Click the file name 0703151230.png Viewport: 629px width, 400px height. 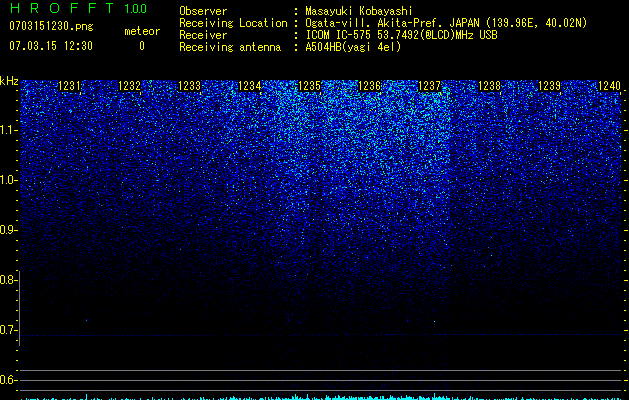(51, 26)
